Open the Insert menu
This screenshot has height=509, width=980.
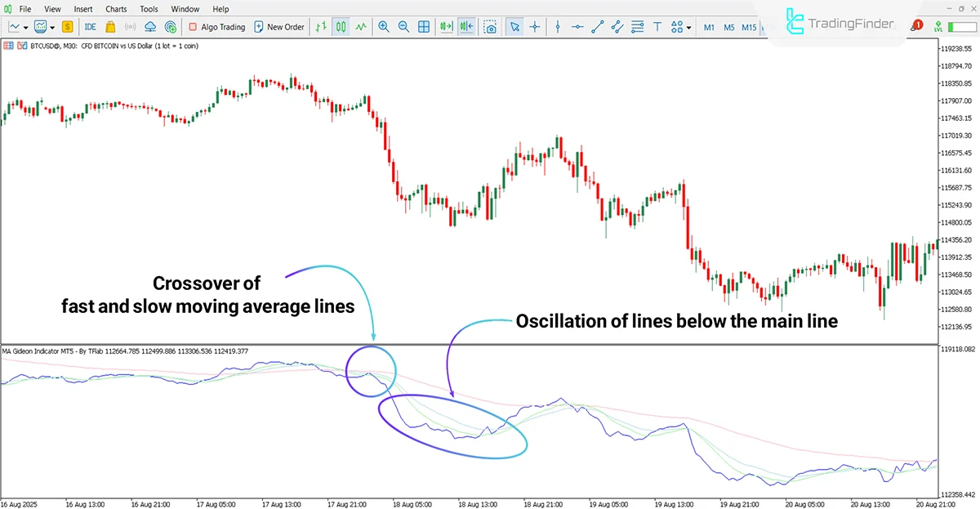[x=84, y=9]
